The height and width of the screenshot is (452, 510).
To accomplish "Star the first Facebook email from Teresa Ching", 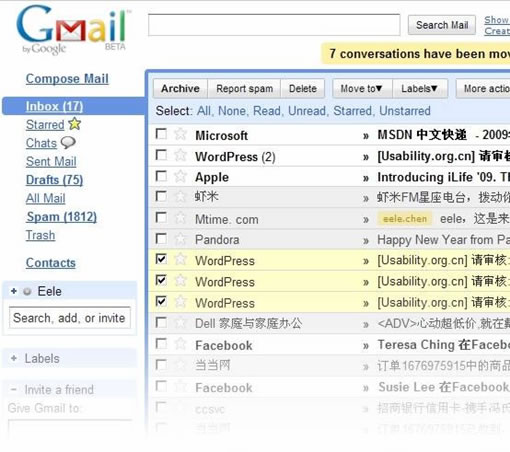I will tap(180, 344).
